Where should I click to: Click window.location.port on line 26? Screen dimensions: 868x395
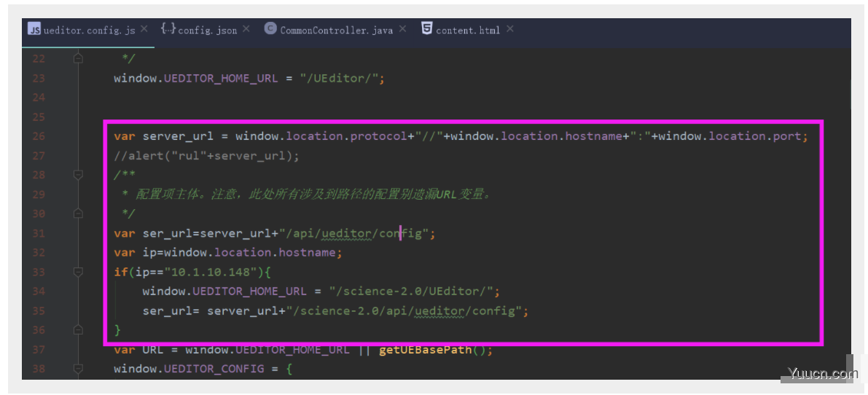click(729, 136)
